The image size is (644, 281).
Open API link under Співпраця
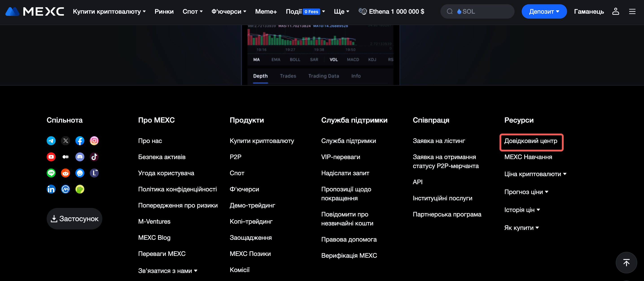(418, 182)
